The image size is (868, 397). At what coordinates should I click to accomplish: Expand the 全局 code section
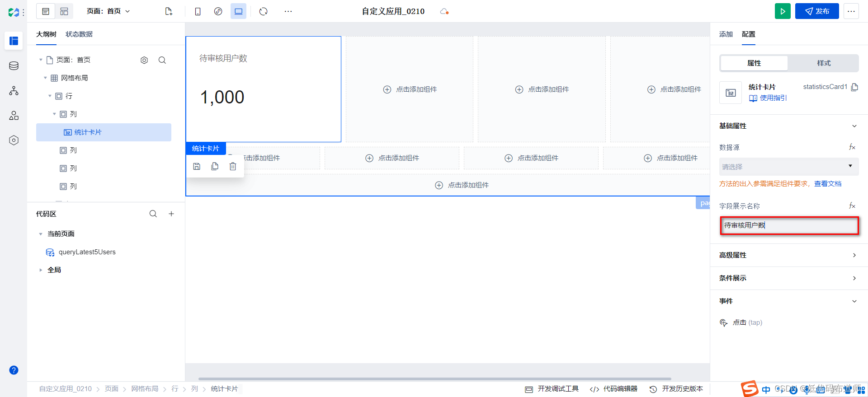tap(41, 270)
